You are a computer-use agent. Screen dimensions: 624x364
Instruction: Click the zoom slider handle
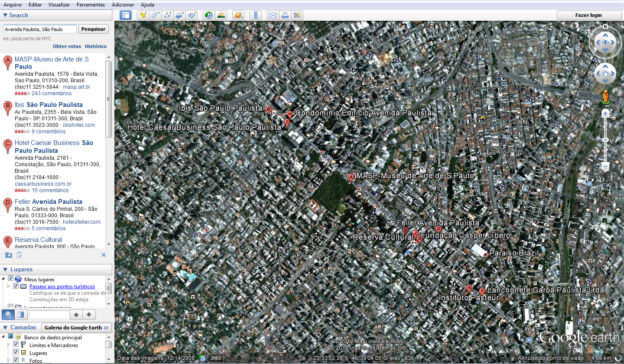605,140
